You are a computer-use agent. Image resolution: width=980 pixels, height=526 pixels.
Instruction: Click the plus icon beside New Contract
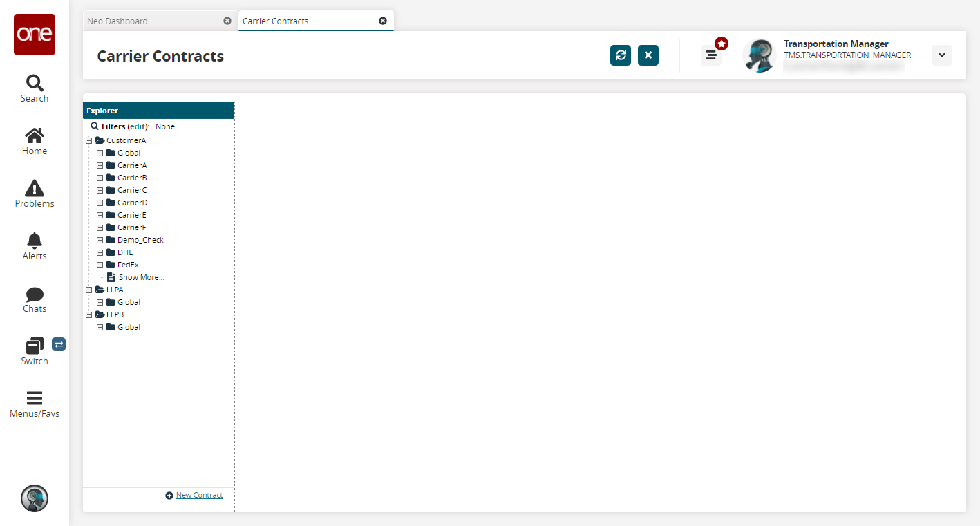[169, 496]
